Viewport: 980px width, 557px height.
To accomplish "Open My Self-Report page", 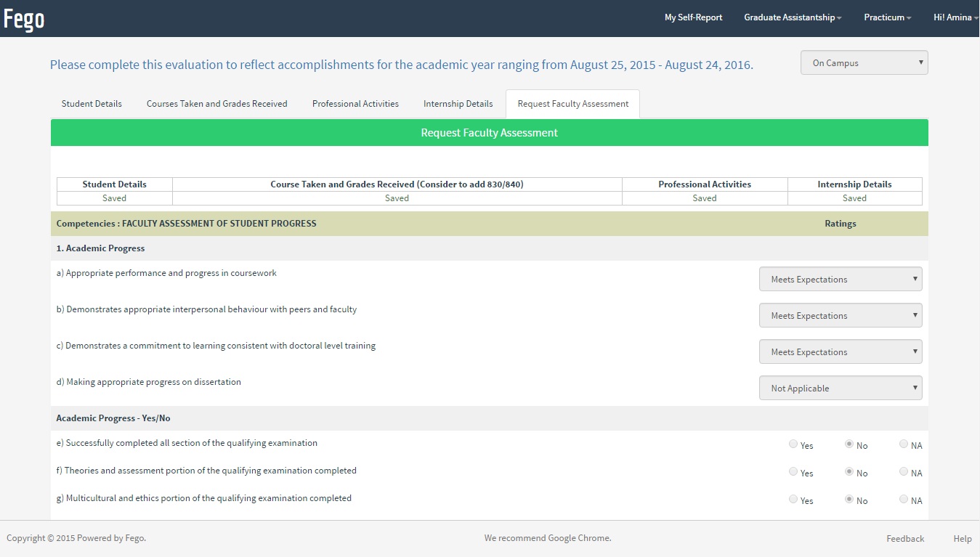I will click(x=693, y=17).
